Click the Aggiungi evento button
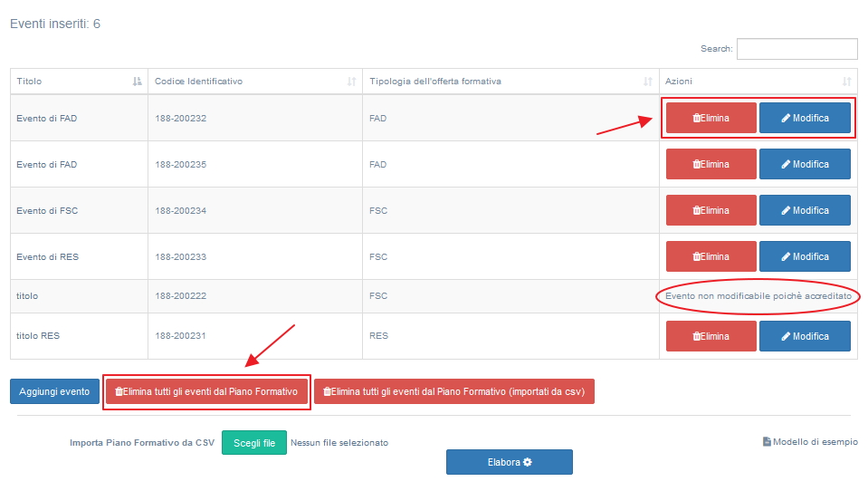Screen dimensions: 868x491 tap(54, 391)
